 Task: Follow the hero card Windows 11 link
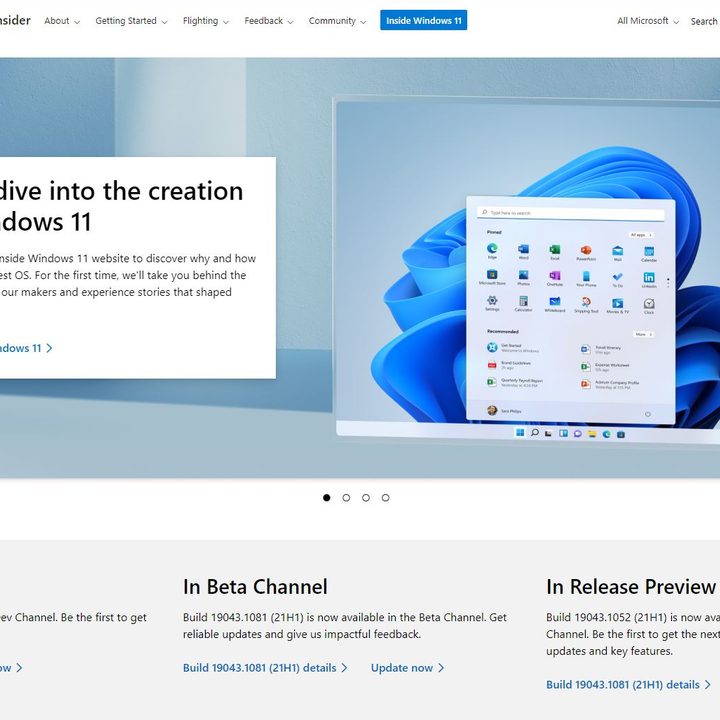click(26, 348)
